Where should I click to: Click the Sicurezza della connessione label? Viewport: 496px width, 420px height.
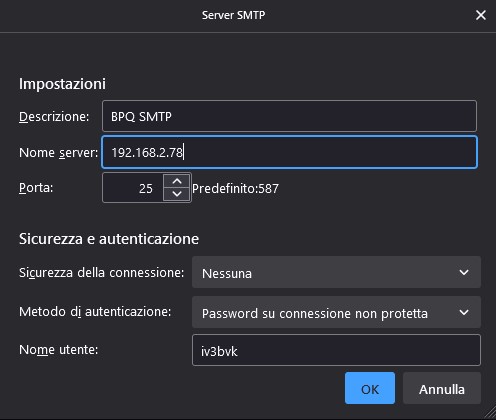(101, 273)
